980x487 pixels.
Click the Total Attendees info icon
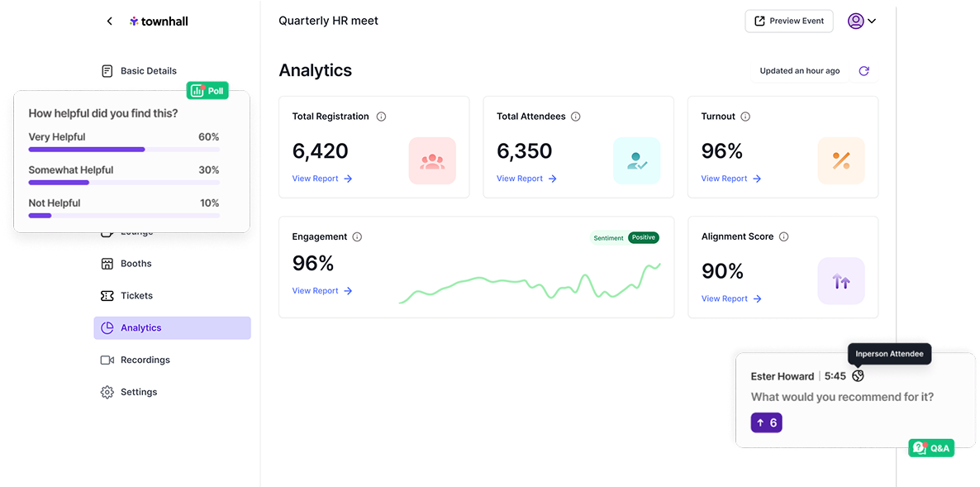pyautogui.click(x=576, y=117)
